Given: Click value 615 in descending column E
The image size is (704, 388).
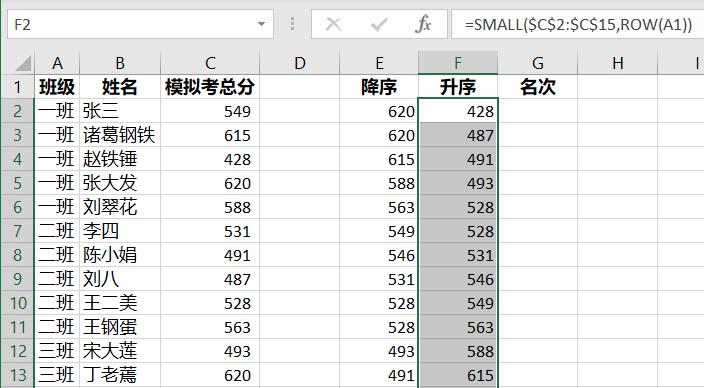Looking at the screenshot, I should tap(379, 159).
